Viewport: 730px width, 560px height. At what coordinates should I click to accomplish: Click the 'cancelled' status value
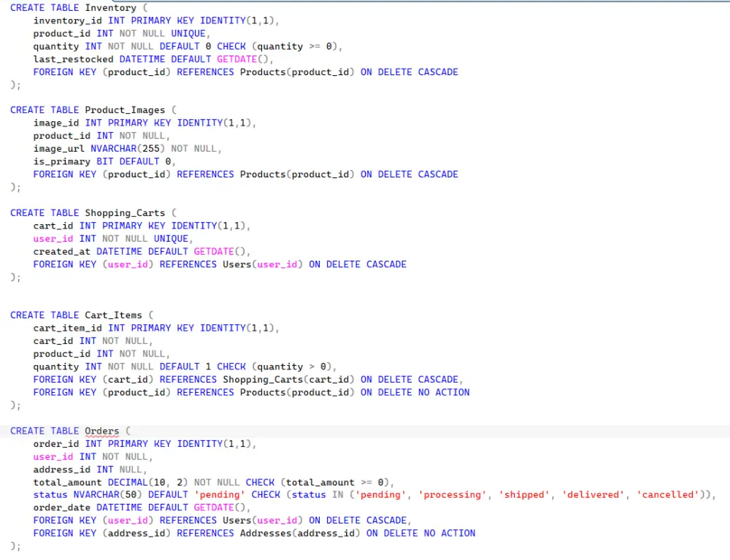tap(668, 495)
